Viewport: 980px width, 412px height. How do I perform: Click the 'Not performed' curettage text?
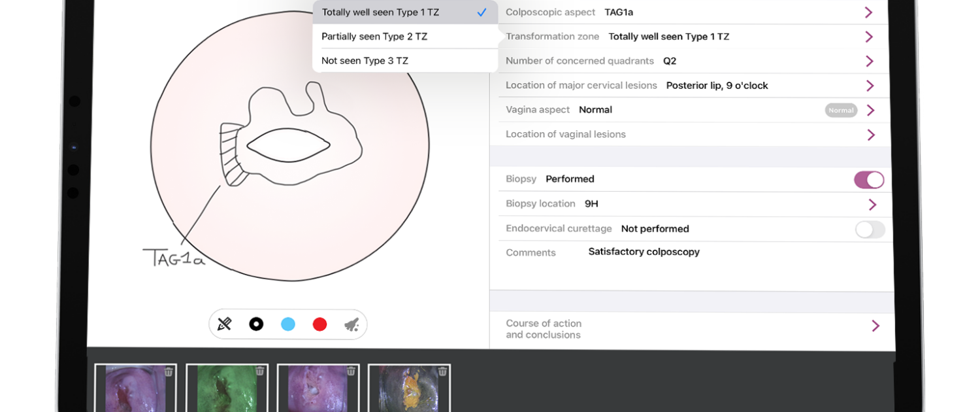(x=655, y=228)
